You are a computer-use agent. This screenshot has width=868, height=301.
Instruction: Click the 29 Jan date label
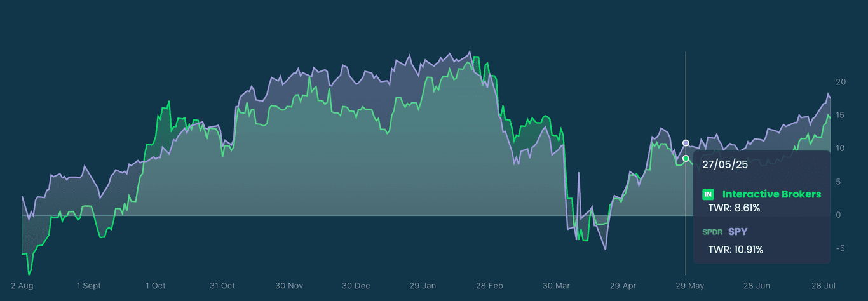click(x=422, y=286)
